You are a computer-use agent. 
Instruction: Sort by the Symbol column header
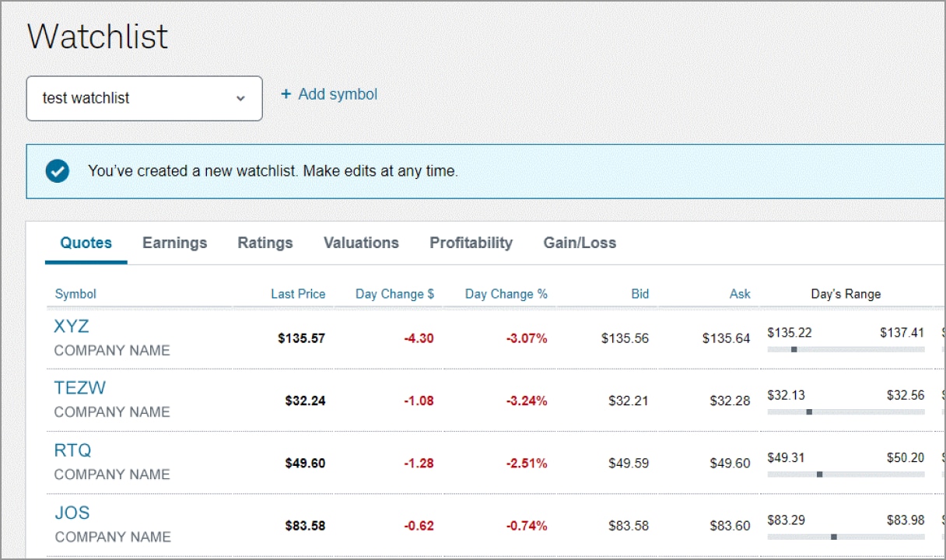[x=75, y=294]
